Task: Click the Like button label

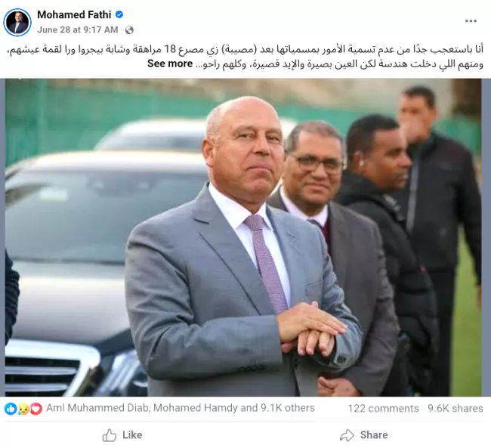Action: pos(132,435)
